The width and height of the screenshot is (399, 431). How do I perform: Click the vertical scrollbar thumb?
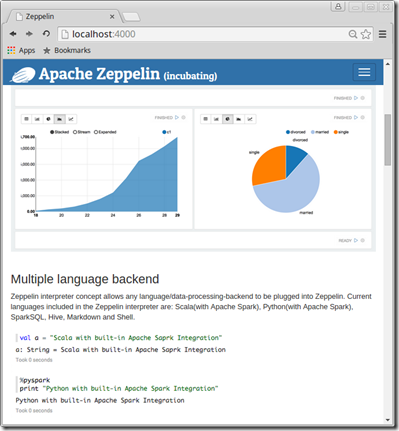[x=387, y=140]
